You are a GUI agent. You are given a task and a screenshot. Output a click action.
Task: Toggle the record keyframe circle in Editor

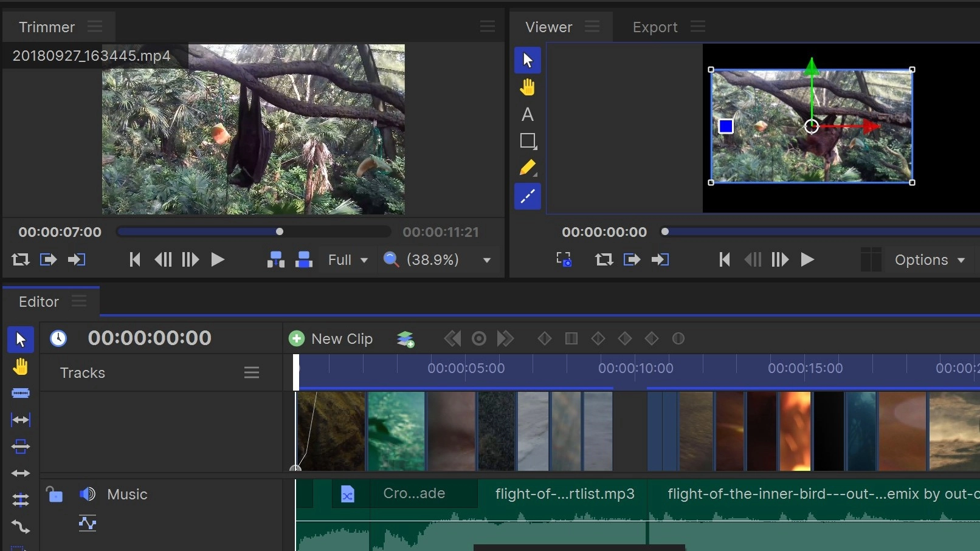(x=479, y=338)
